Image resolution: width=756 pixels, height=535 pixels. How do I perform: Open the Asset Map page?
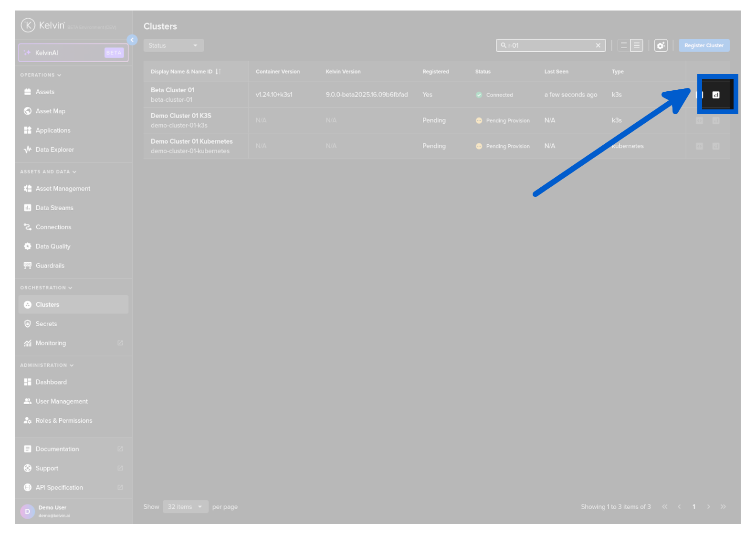click(50, 111)
